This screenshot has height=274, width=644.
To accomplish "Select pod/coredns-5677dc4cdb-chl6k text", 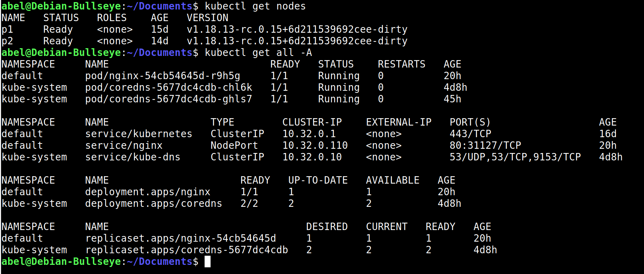I will pyautogui.click(x=169, y=88).
